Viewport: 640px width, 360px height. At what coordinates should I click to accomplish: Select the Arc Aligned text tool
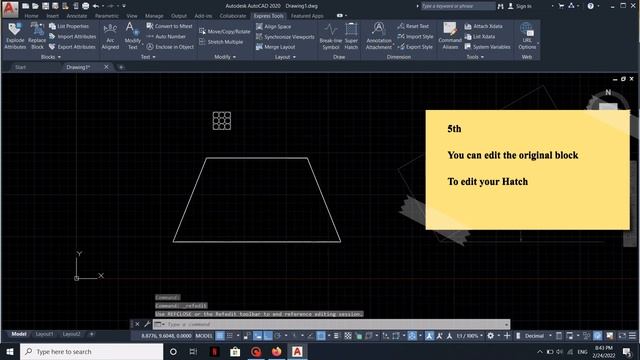pyautogui.click(x=110, y=36)
